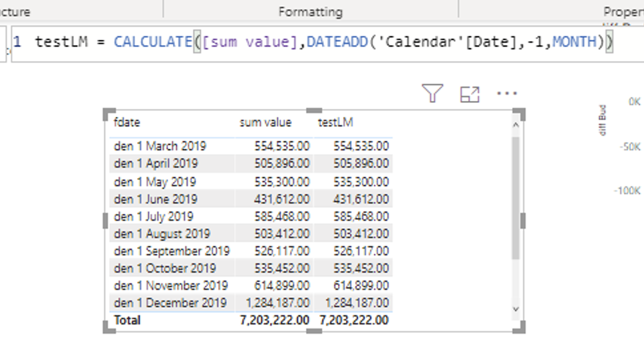This screenshot has height=347, width=644.
Task: Click the sum value cell 554,535.00
Action: pos(282,146)
